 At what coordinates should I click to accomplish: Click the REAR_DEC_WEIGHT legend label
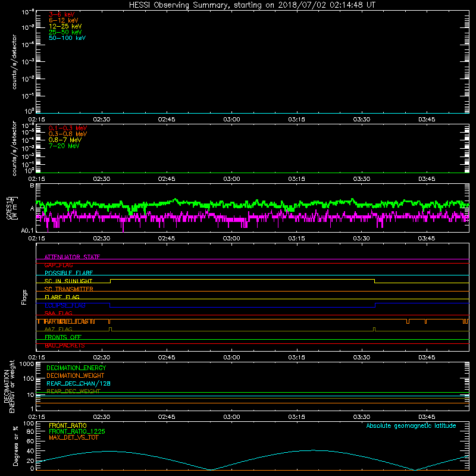[x=73, y=391]
